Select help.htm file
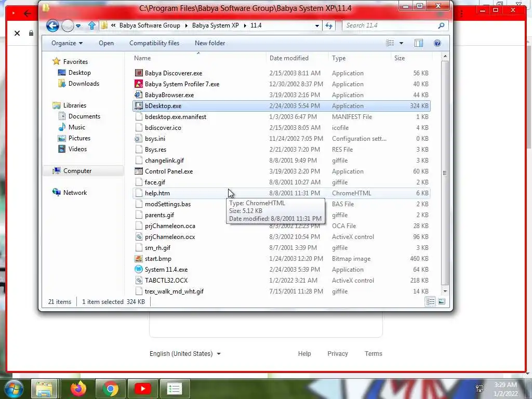This screenshot has height=399, width=532. click(282, 193)
